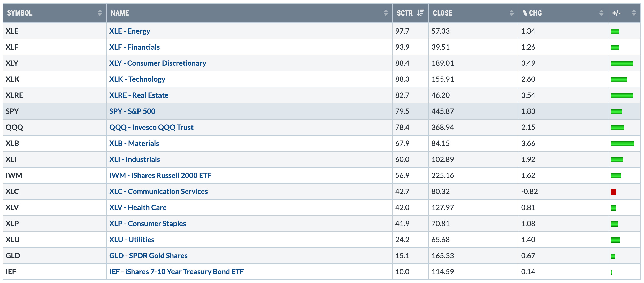
Task: Sort table by the SYMBOL column arrows
Action: 100,13
